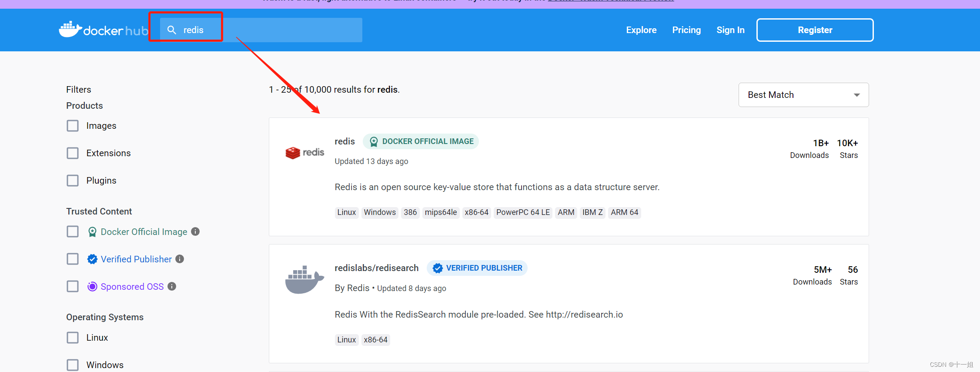
Task: Check the Linux operating system checkbox
Action: click(73, 338)
